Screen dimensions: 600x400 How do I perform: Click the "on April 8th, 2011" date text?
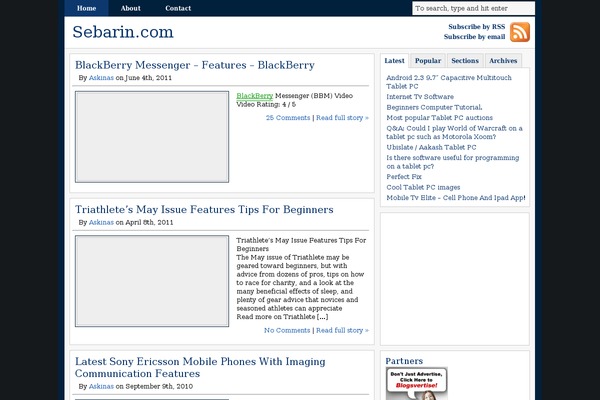click(144, 222)
